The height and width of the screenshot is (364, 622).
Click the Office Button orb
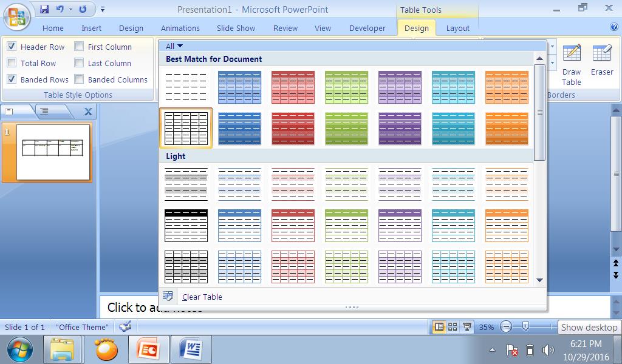point(17,16)
